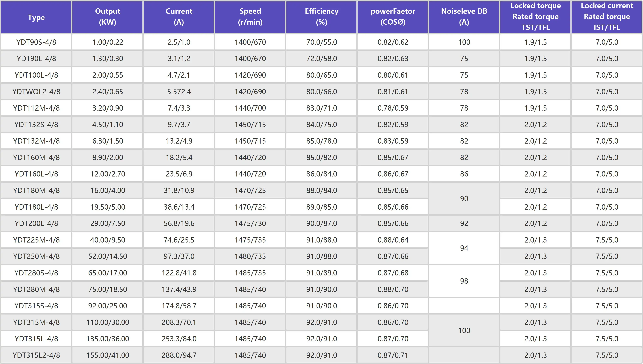This screenshot has height=364, width=643.
Task: Select the 288.0/94.7 current value
Action: [179, 355]
